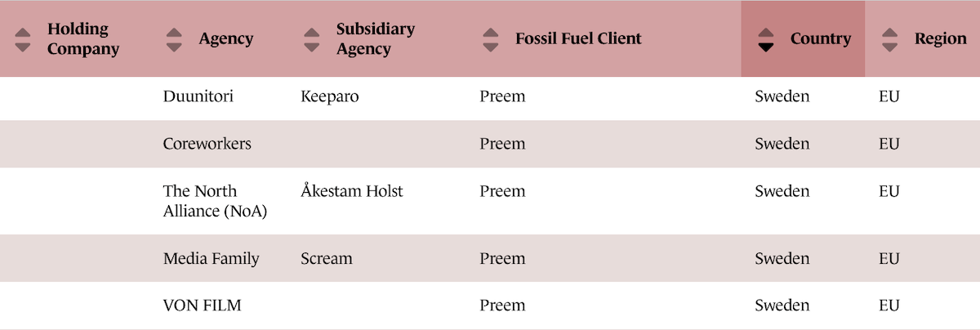Image resolution: width=980 pixels, height=330 pixels.
Task: Sort by Fossil Fuel Client header label
Action: point(578,39)
